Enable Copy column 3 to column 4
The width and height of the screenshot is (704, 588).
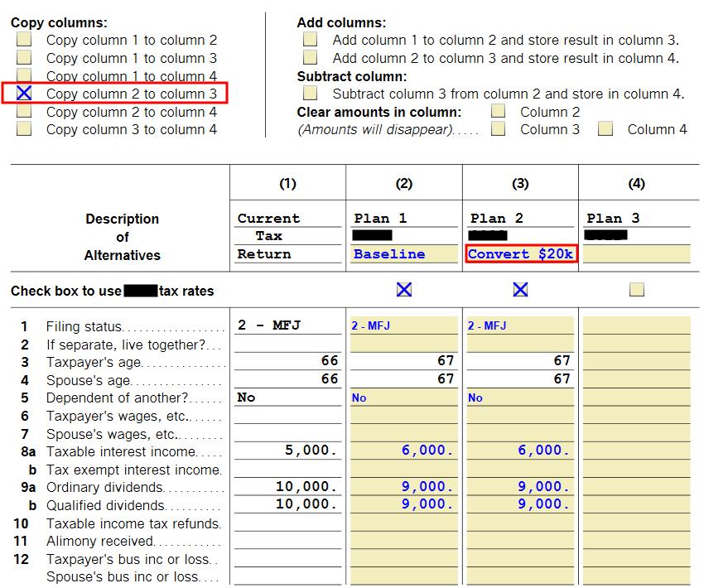pyautogui.click(x=24, y=128)
